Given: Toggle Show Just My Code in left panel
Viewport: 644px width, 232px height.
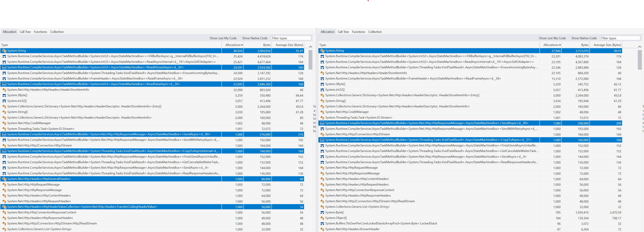Looking at the screenshot, I should pos(223,38).
